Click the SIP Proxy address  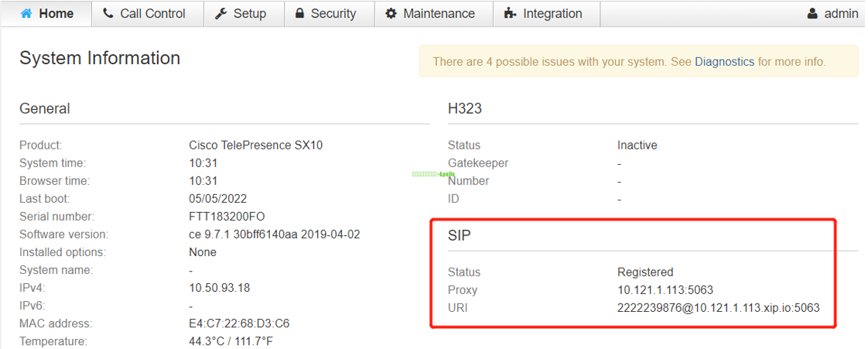pyautogui.click(x=665, y=290)
